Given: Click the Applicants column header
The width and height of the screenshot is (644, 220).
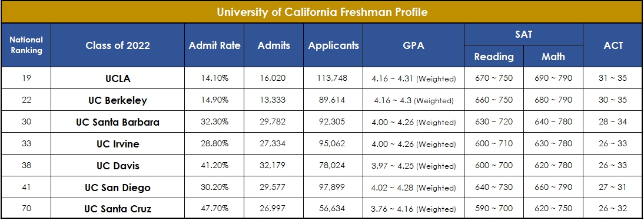Looking at the screenshot, I should (334, 45).
